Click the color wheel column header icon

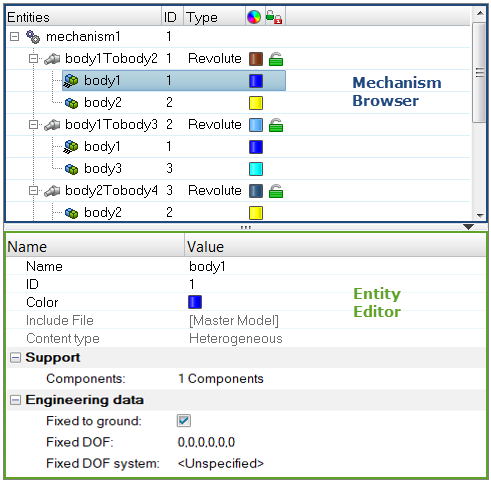[x=254, y=17]
